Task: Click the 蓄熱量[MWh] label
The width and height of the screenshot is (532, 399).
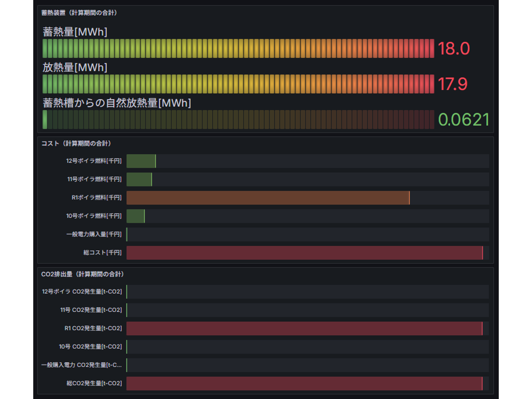Action: [x=75, y=32]
